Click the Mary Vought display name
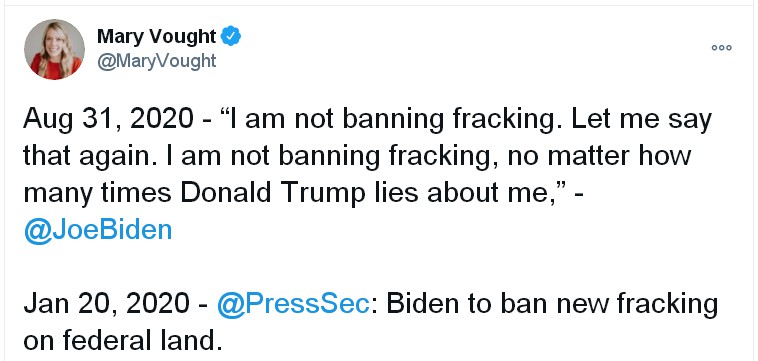 (x=157, y=36)
